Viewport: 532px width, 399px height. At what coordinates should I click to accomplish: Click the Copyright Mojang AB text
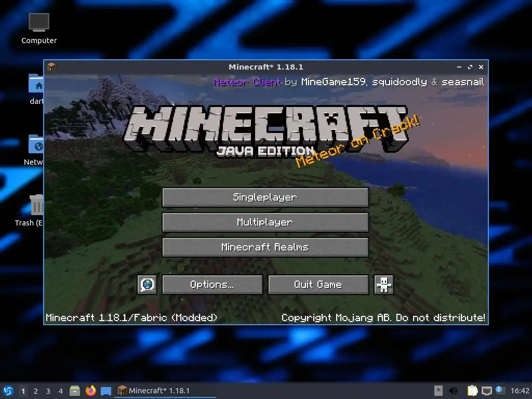(383, 317)
